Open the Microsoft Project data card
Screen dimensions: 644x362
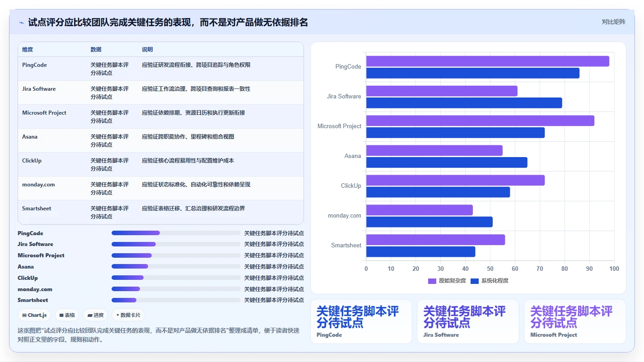575,321
